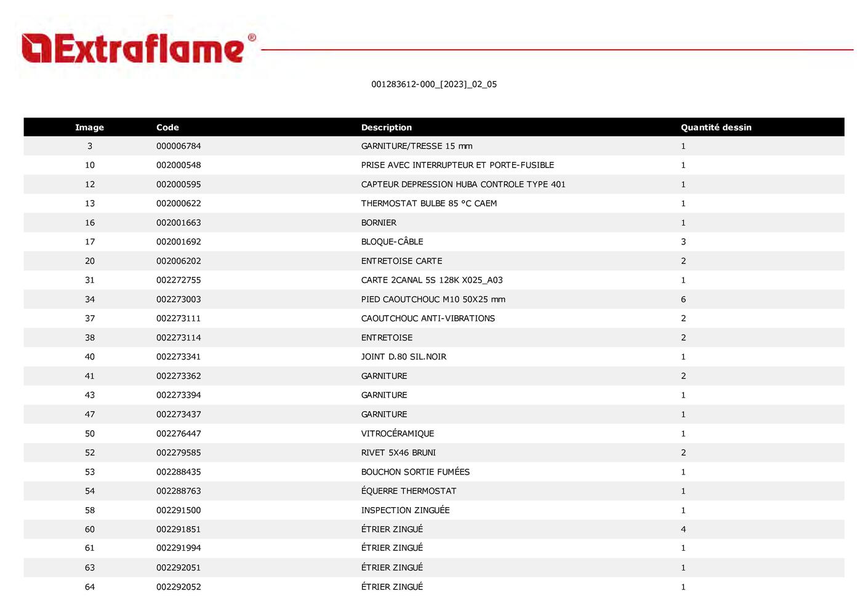Select the PRISE AVEC INTERRUPTEUR ET PORTE-FUSIBLE description
Screen dimensions: 868x613
pyautogui.click(x=457, y=166)
